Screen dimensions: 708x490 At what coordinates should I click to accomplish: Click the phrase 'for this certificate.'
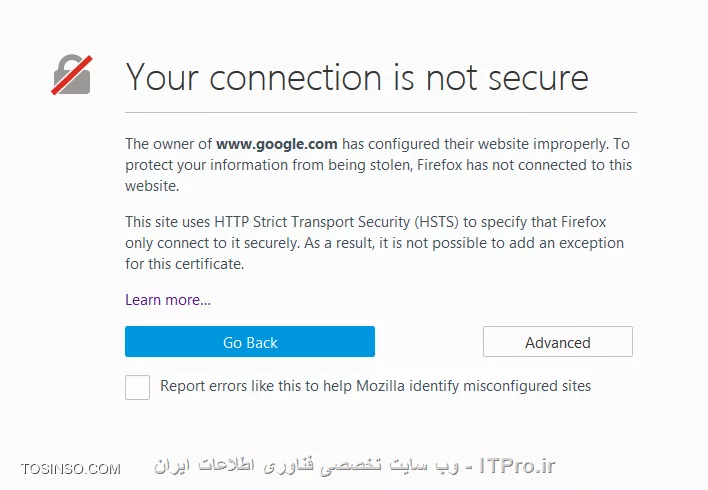[185, 264]
